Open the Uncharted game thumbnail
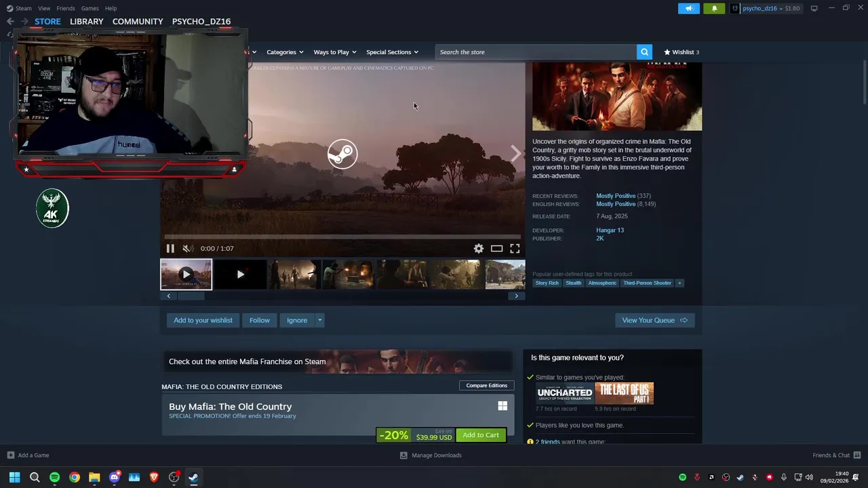Image resolution: width=868 pixels, height=488 pixels. click(x=565, y=393)
